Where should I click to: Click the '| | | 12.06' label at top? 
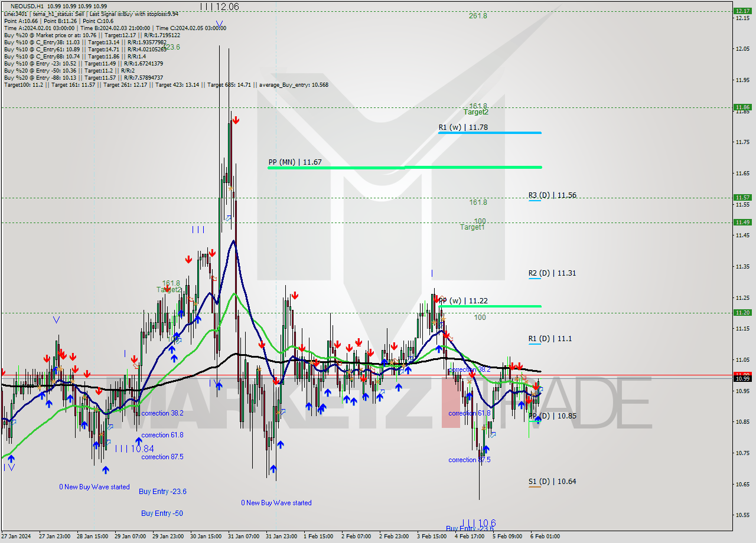coord(219,6)
